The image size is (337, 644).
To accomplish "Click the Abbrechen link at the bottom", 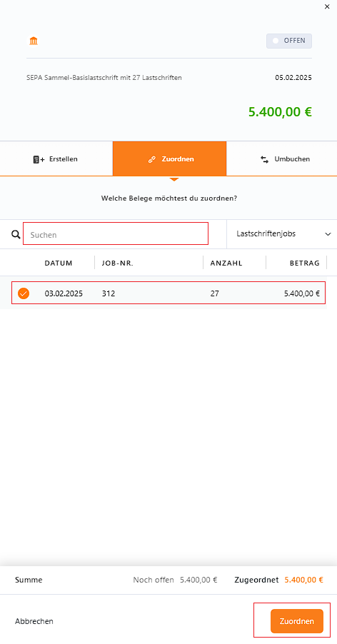I will pyautogui.click(x=34, y=621).
